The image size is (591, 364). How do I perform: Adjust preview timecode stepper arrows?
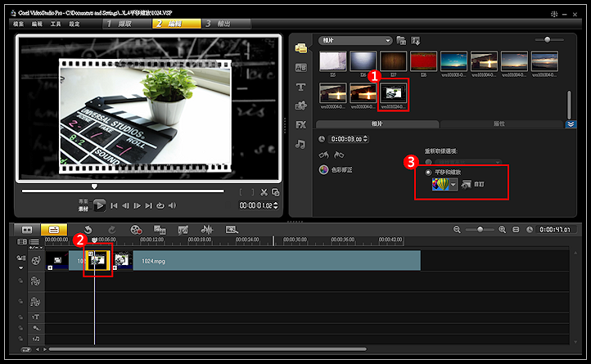coord(276,205)
